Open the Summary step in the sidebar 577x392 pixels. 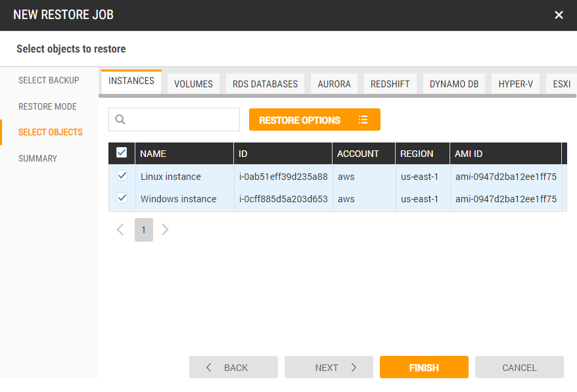pyautogui.click(x=37, y=158)
